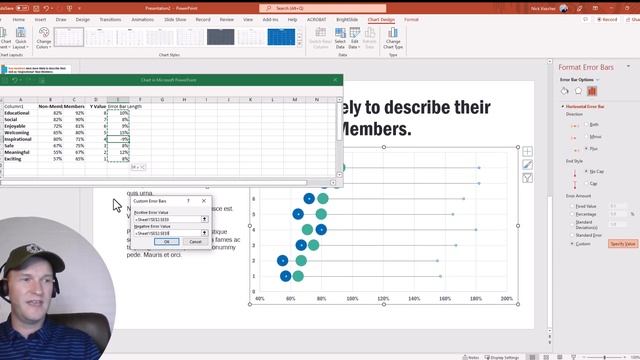
Task: Click the Present from Beginning icon in title bar
Action: point(69,8)
